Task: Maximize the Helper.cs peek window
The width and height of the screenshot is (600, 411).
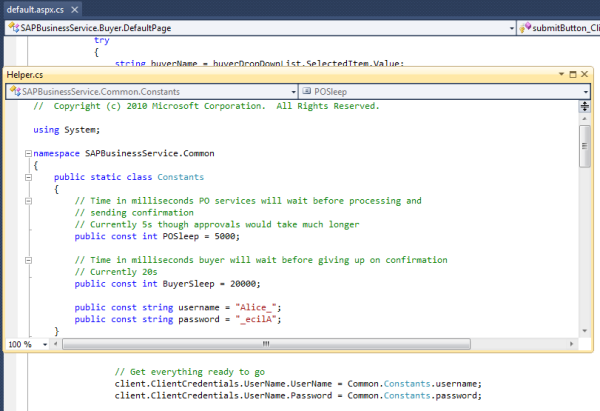Action: [573, 74]
